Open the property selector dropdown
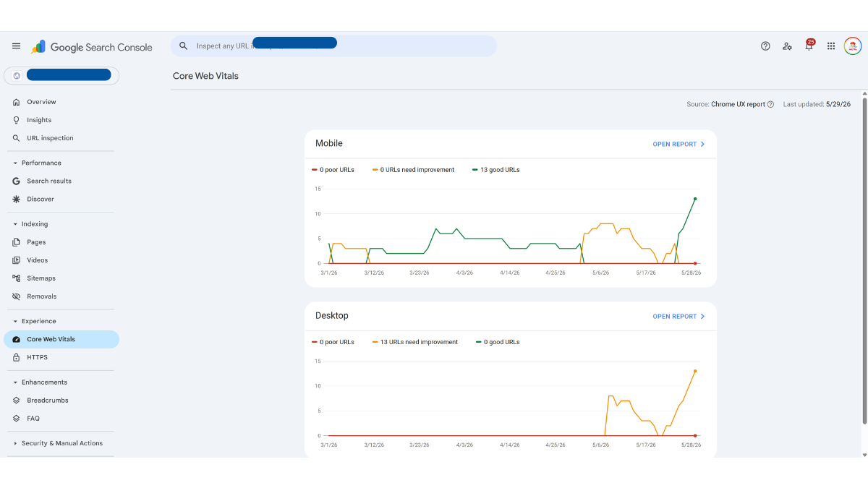This screenshot has width=868, height=488. click(61, 75)
